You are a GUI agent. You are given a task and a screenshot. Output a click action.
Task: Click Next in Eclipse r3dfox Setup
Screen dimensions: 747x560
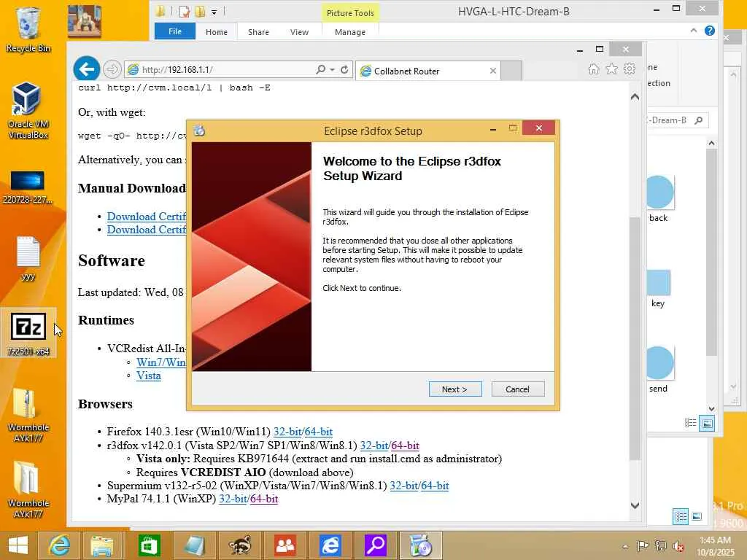pos(455,389)
